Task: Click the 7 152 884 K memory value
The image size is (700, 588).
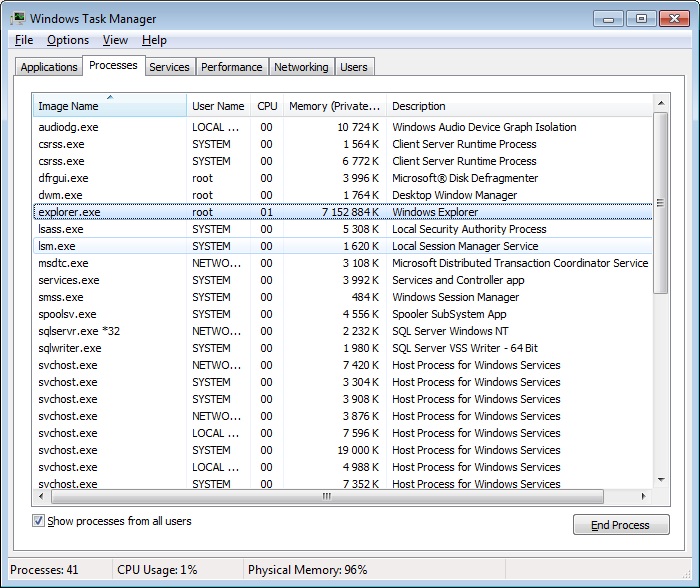Action: [350, 212]
